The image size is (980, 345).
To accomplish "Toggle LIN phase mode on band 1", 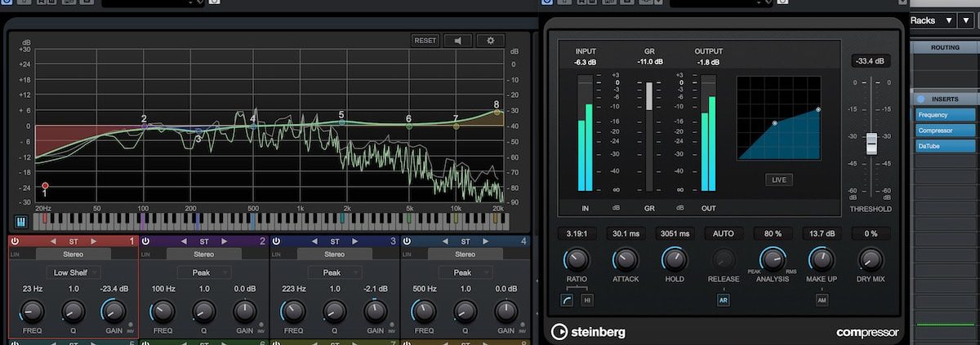I will coord(15,254).
